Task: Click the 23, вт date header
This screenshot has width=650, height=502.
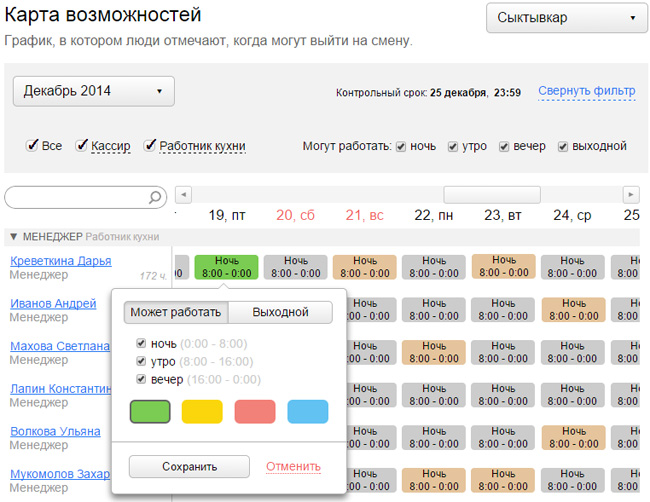Action: pyautogui.click(x=503, y=215)
